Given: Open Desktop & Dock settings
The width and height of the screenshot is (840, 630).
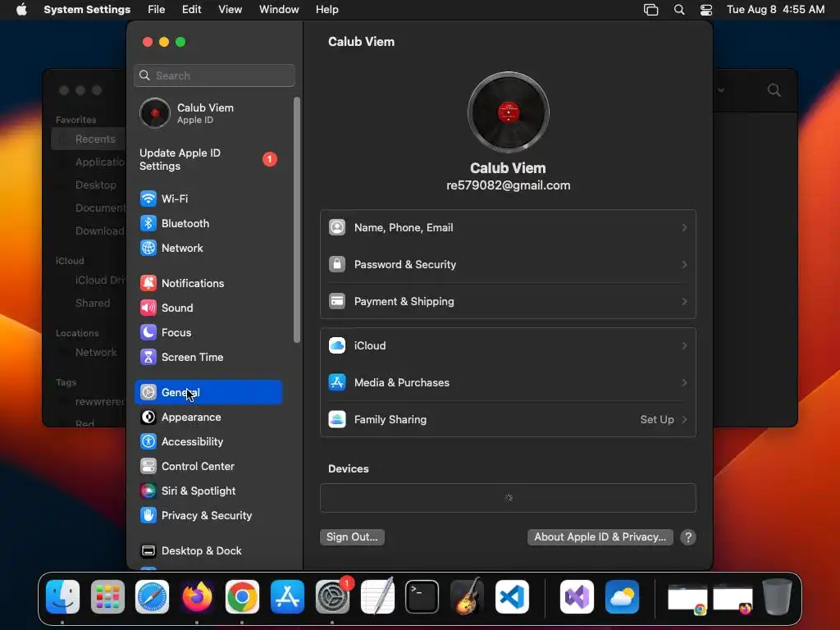Looking at the screenshot, I should (x=208, y=550).
